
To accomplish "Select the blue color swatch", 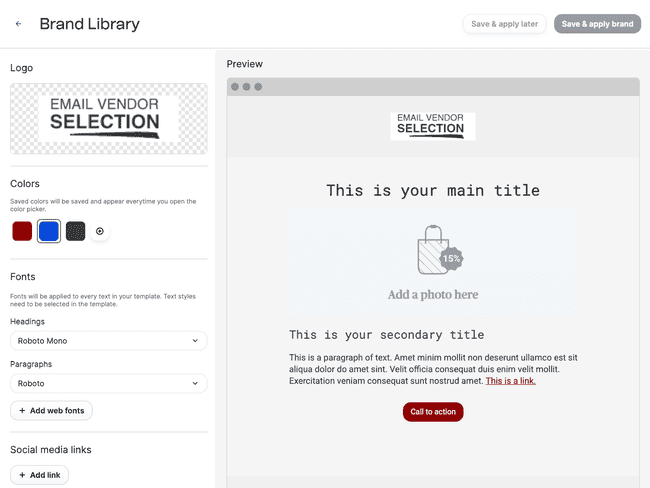I will [49, 231].
